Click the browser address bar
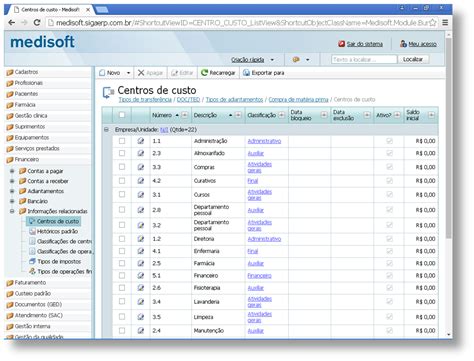 (x=242, y=23)
